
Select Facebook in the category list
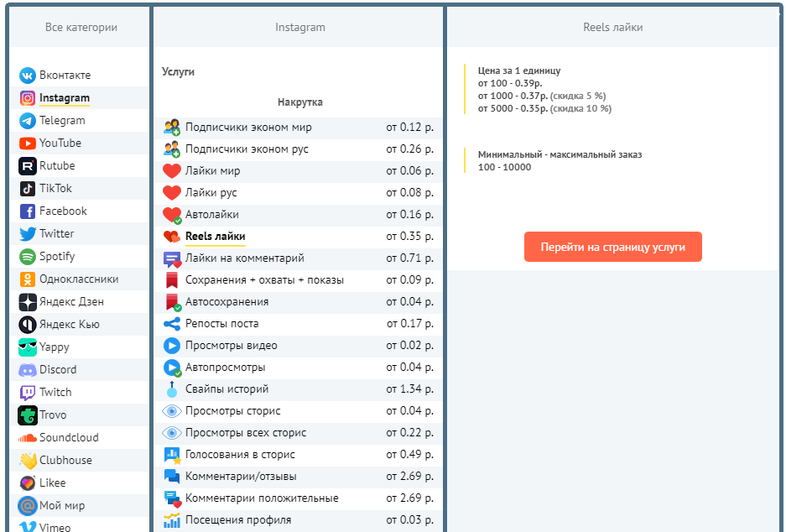pyautogui.click(x=63, y=211)
